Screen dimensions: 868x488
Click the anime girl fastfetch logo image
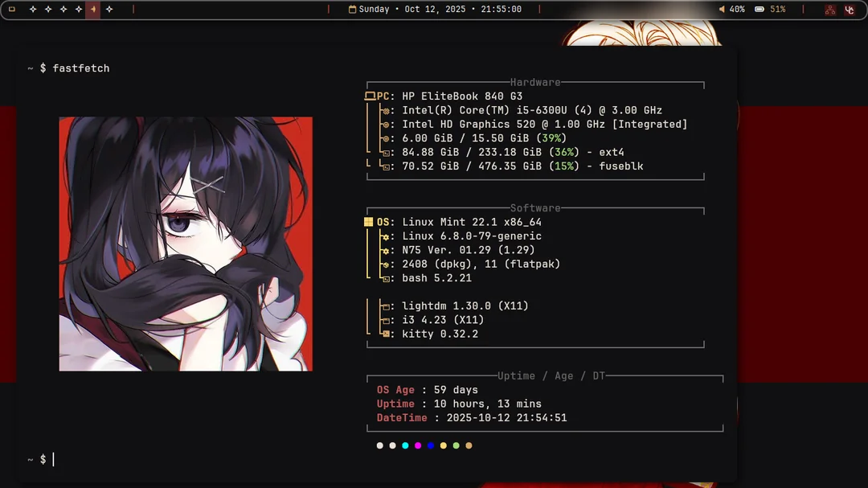(x=186, y=244)
